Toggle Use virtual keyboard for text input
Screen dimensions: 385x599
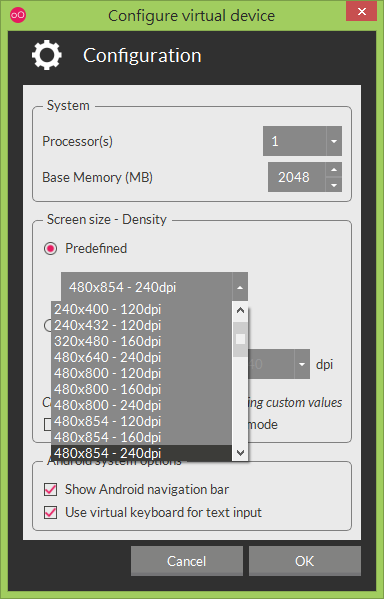pyautogui.click(x=51, y=512)
